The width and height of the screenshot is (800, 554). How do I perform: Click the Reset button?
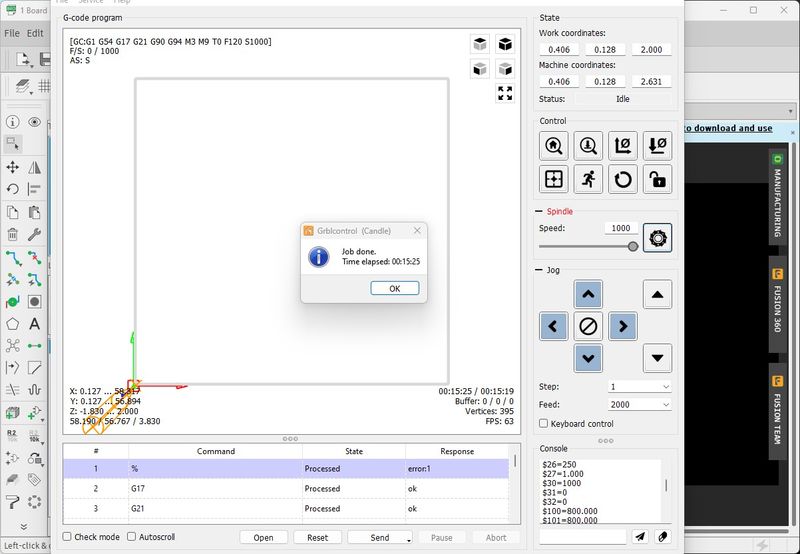tap(317, 537)
